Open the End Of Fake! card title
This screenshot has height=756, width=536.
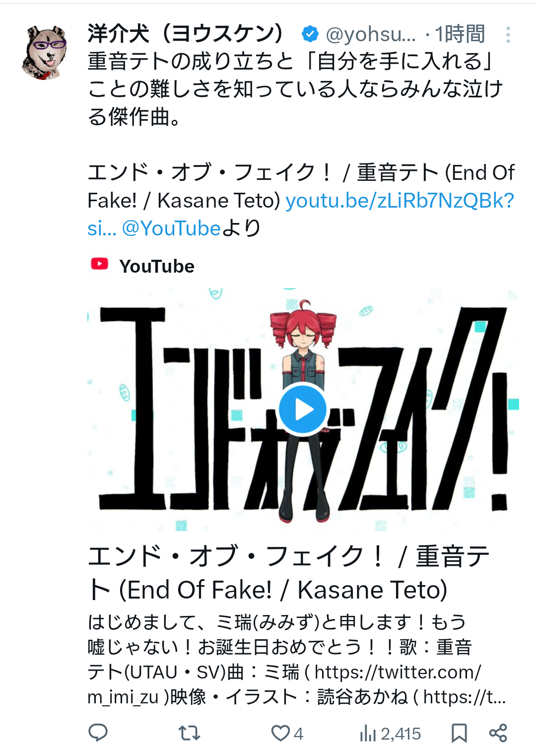coord(288,573)
